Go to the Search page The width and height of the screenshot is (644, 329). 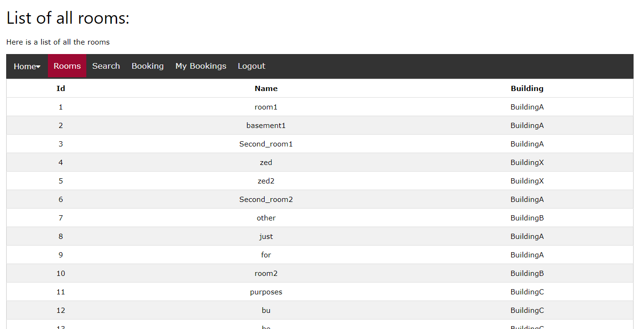coord(106,66)
